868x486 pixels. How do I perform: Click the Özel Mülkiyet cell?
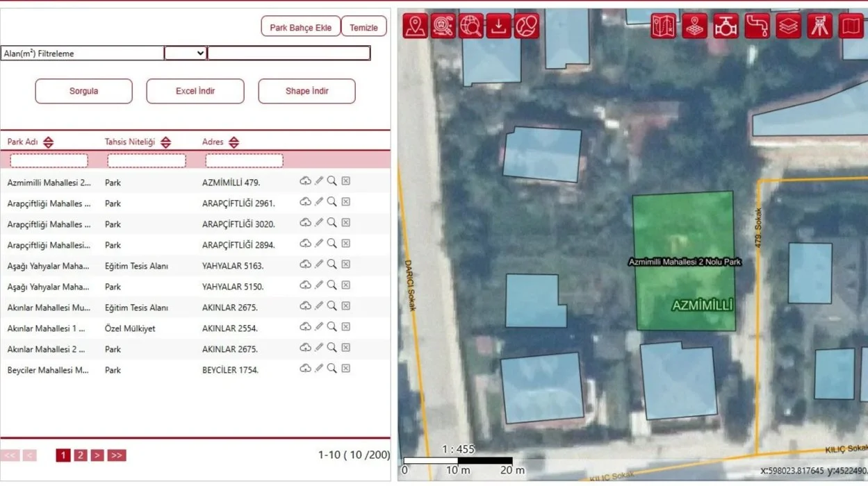(x=130, y=328)
